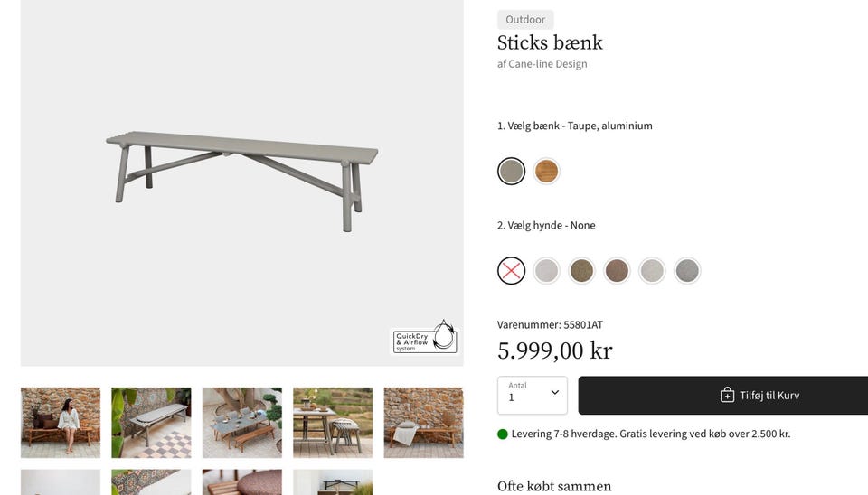Select the no-cushion red cross option
The width and height of the screenshot is (868, 495).
pos(511,270)
